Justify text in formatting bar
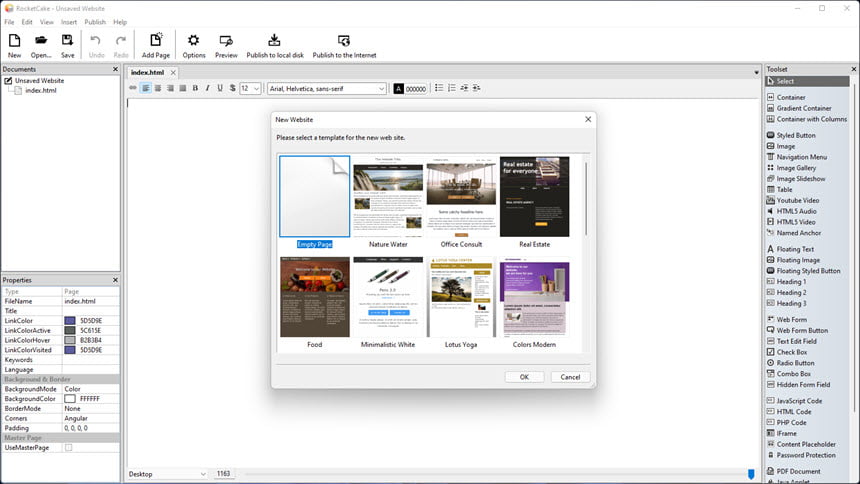 tap(183, 88)
